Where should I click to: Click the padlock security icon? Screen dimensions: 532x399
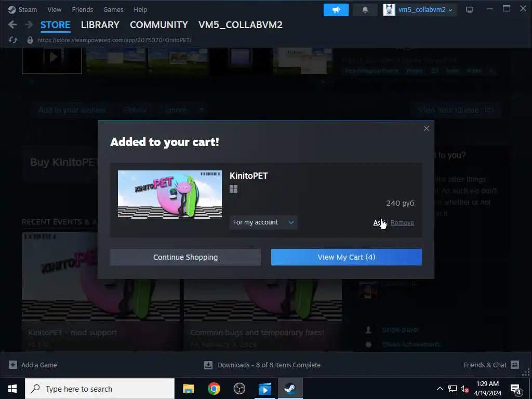(30, 40)
